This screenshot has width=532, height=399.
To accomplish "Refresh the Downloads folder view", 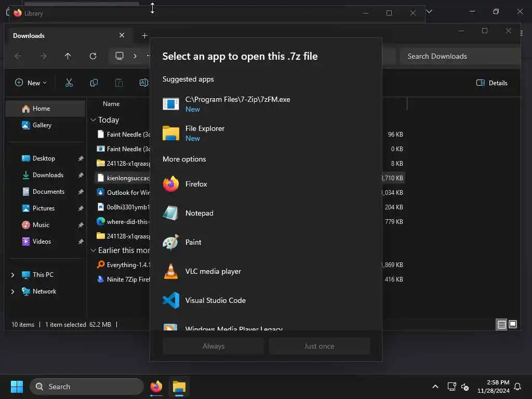I will coord(93,56).
